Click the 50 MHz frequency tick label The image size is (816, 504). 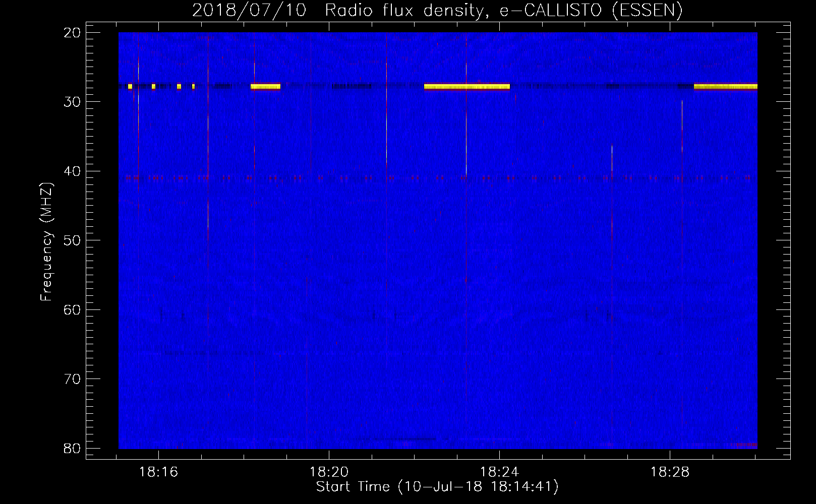coord(72,240)
